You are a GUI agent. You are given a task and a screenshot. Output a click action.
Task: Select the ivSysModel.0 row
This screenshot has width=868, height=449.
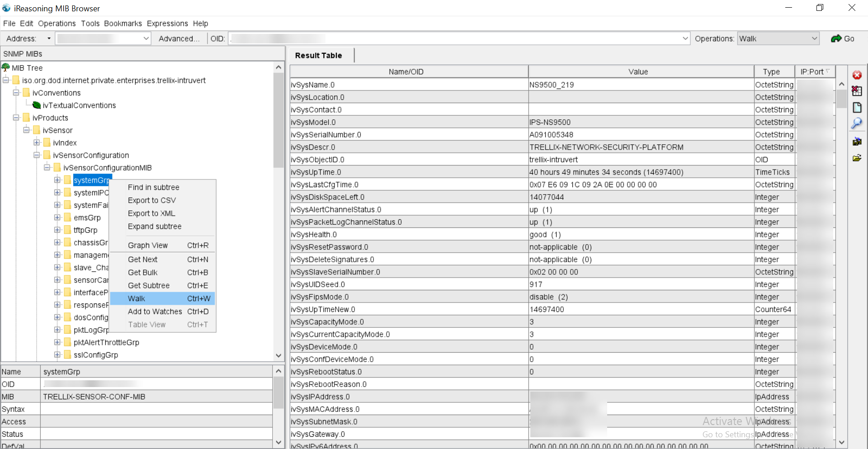point(562,122)
